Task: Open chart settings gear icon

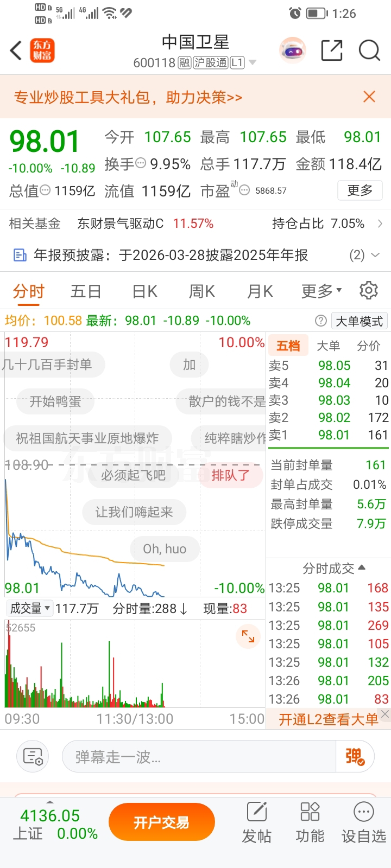Action: (x=369, y=290)
